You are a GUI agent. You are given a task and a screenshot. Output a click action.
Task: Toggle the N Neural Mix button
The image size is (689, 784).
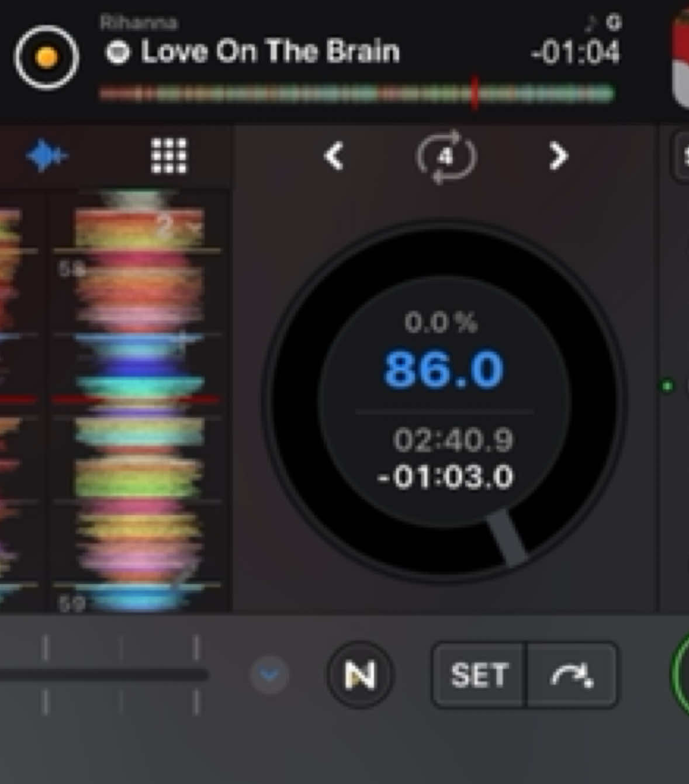click(x=360, y=675)
